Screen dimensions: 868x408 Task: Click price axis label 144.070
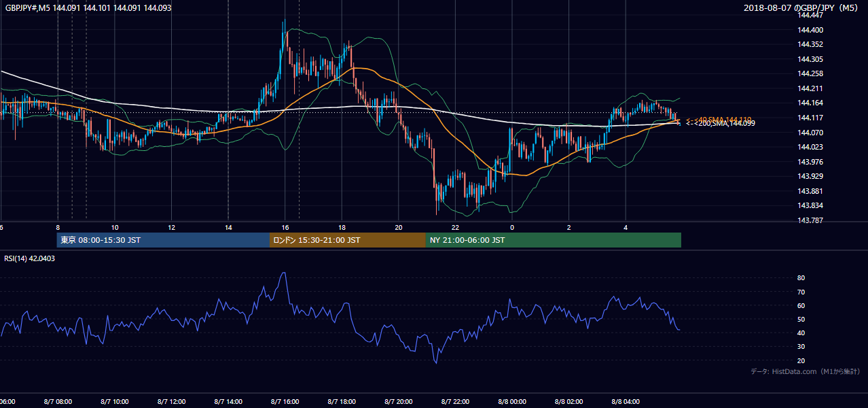(811, 132)
